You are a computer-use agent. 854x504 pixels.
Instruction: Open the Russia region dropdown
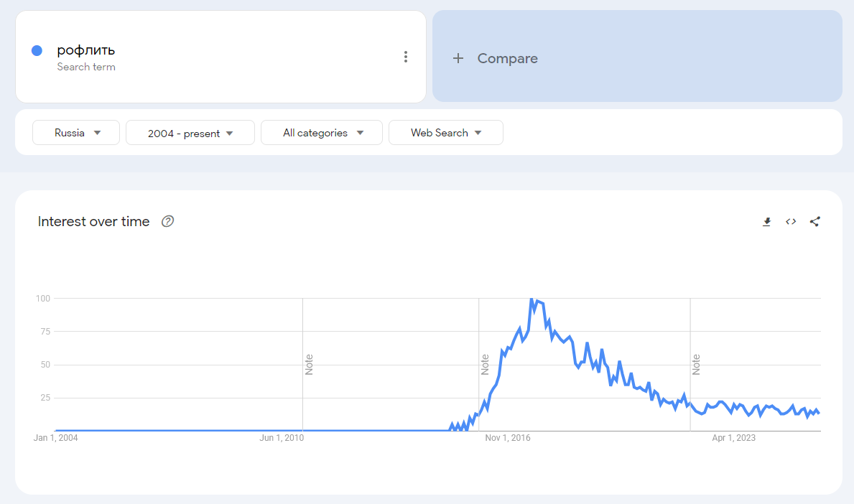(76, 133)
